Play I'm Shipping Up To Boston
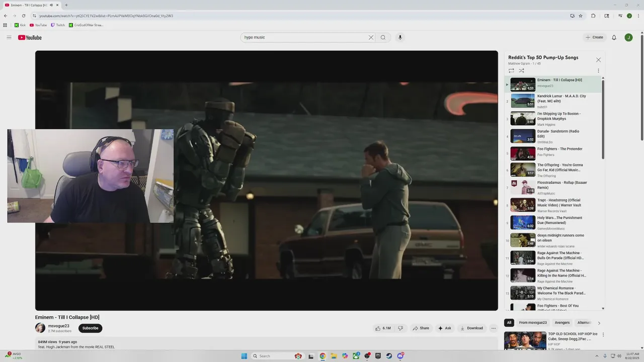 click(553, 119)
